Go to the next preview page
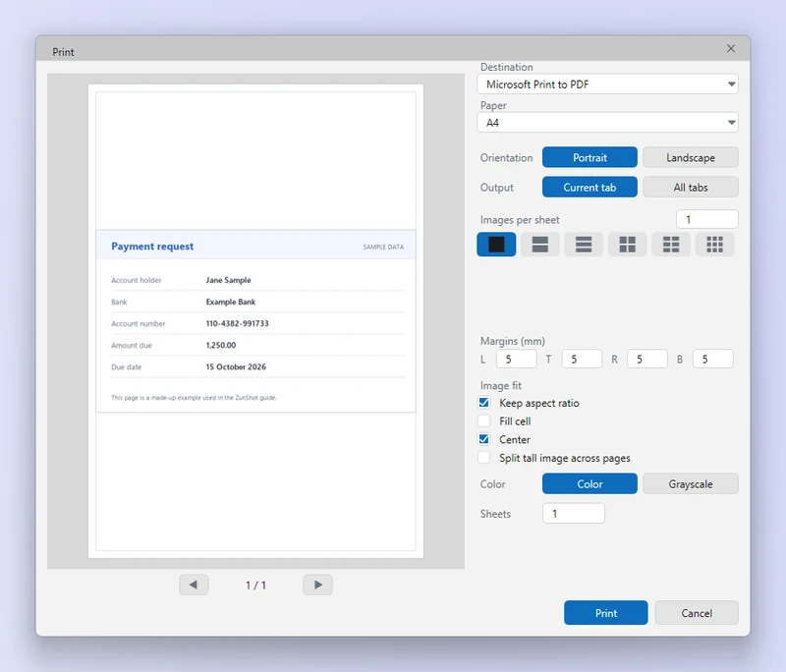 coord(317,585)
